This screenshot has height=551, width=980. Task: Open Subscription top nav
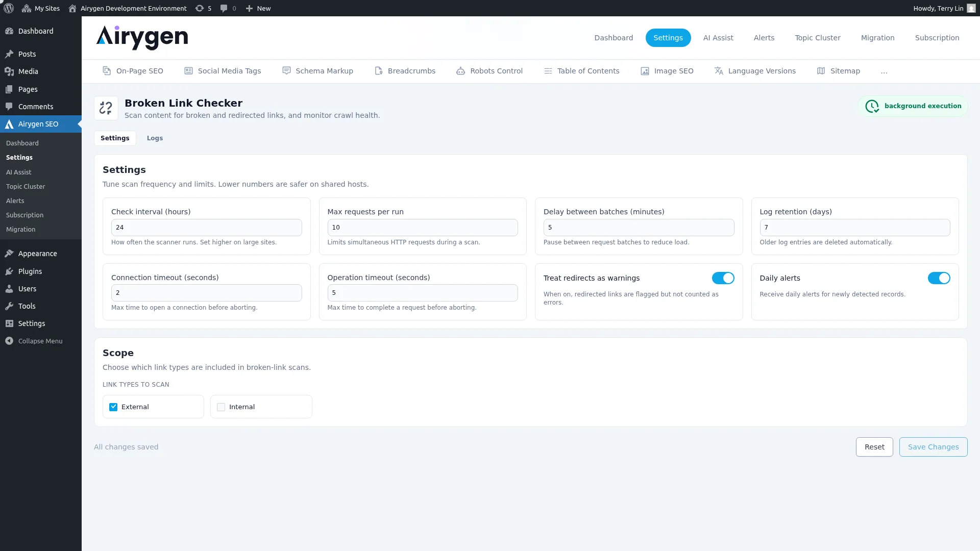[937, 38]
